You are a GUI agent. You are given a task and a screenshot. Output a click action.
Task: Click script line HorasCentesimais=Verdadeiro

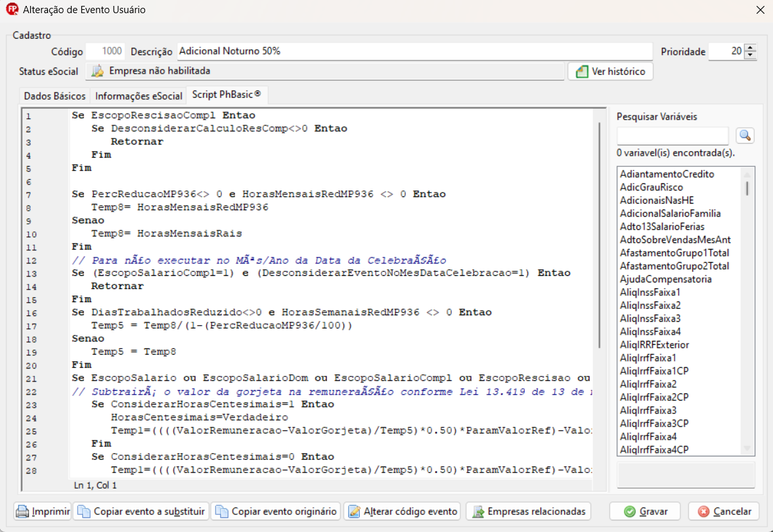coord(199,418)
